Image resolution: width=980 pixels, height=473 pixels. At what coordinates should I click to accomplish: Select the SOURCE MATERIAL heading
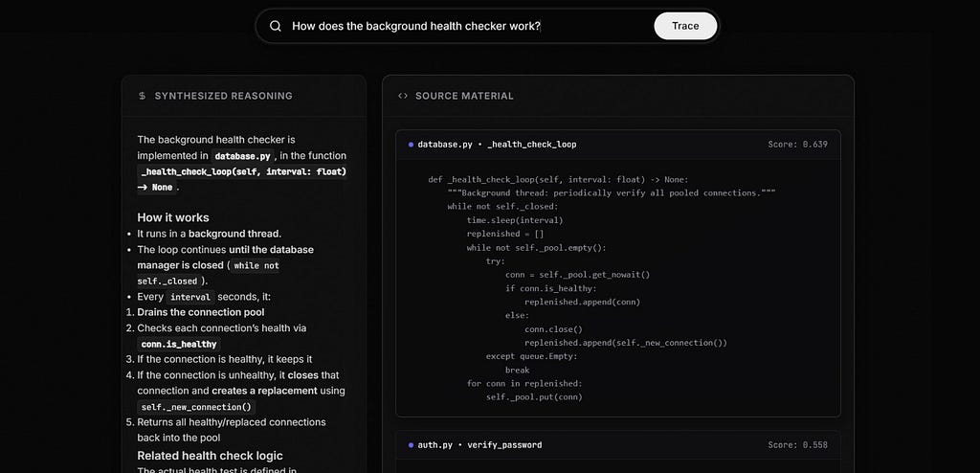(x=464, y=96)
